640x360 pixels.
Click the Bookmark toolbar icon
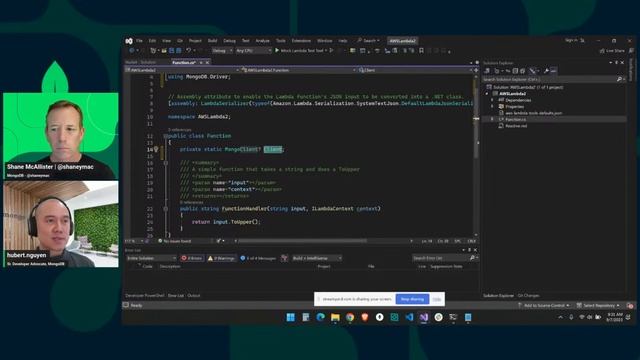(x=421, y=51)
